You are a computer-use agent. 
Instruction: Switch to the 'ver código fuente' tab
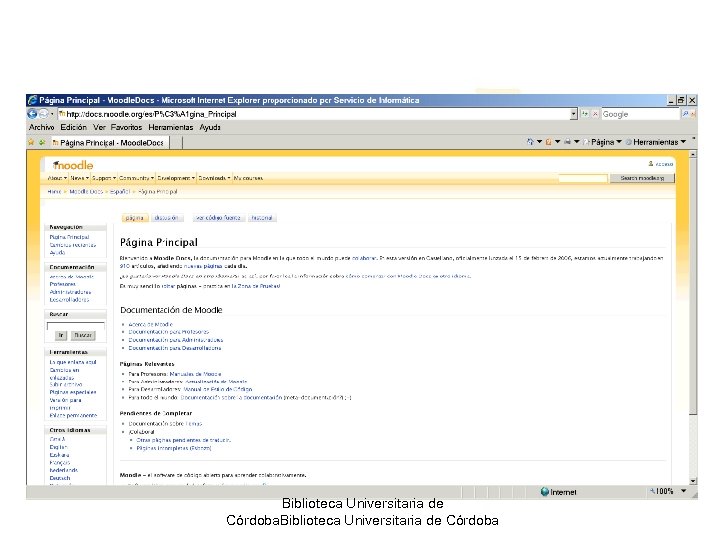coord(218,218)
